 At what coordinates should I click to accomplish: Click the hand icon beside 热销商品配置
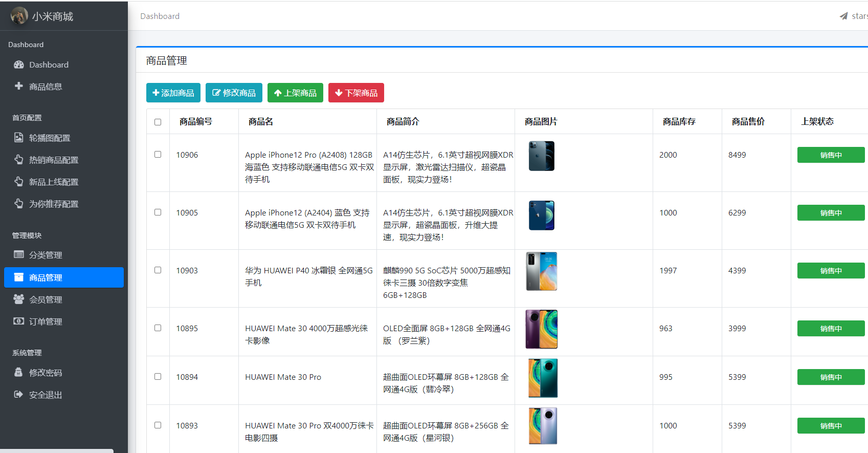tap(19, 160)
